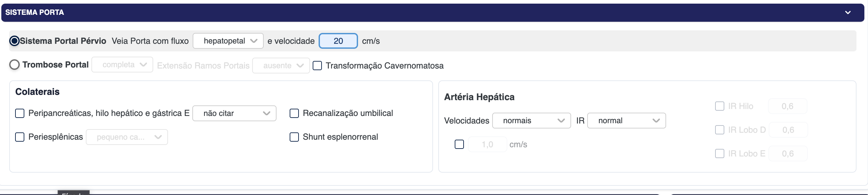
Task: Select Trombose Portal radio button
Action: point(14,65)
